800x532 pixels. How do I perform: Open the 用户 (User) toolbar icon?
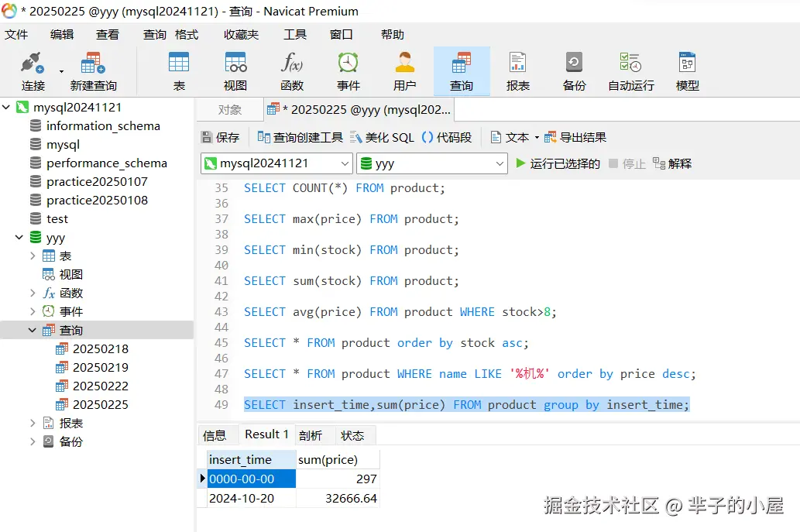404,71
